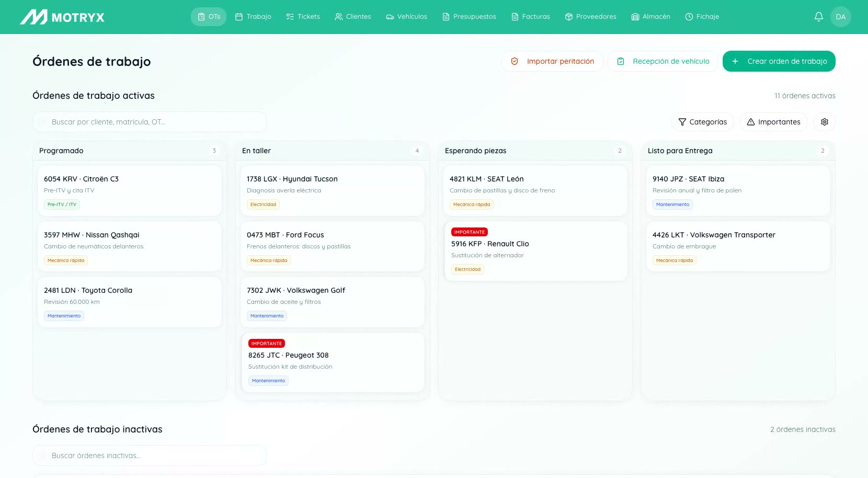
Task: Open the Tickets section
Action: (x=303, y=17)
